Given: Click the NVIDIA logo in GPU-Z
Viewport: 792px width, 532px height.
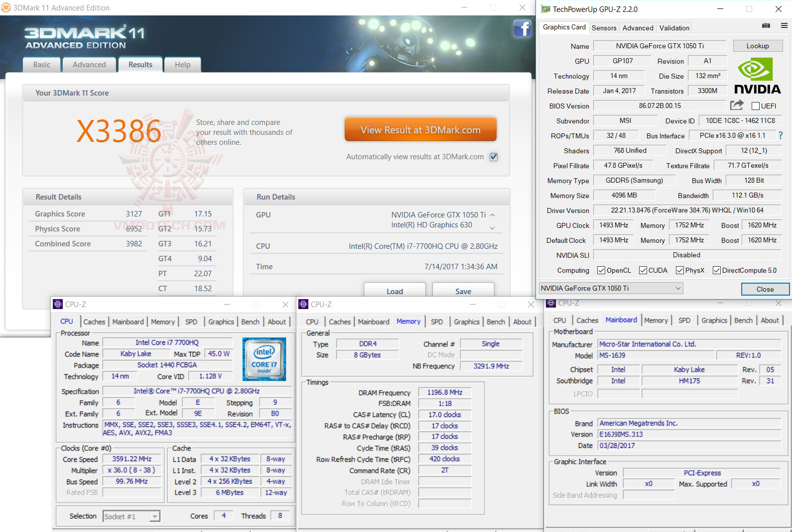Looking at the screenshot, I should point(757,76).
